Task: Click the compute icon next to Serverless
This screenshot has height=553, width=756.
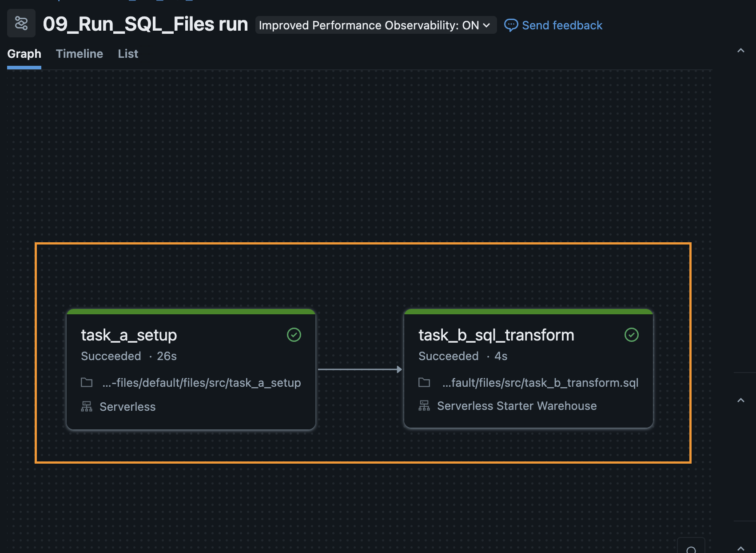Action: [87, 406]
